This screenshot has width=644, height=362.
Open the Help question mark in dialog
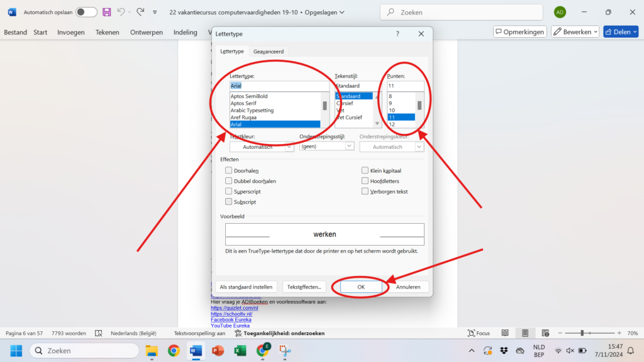(397, 34)
